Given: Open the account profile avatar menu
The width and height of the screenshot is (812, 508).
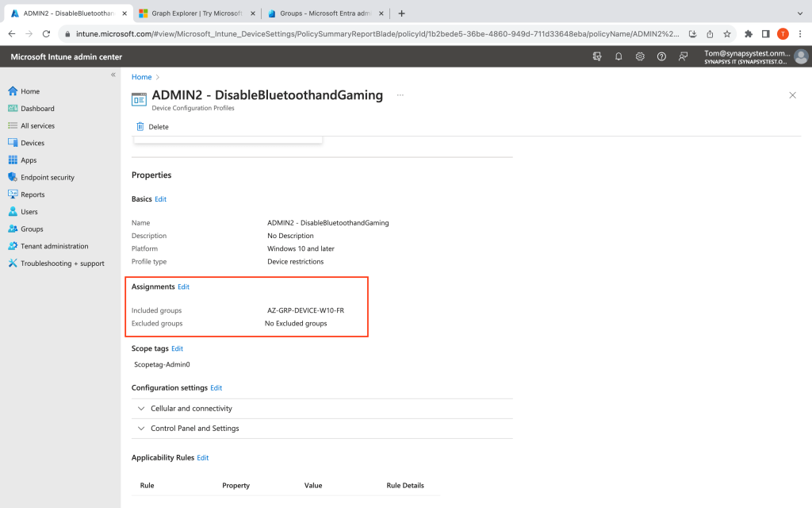Looking at the screenshot, I should point(801,56).
